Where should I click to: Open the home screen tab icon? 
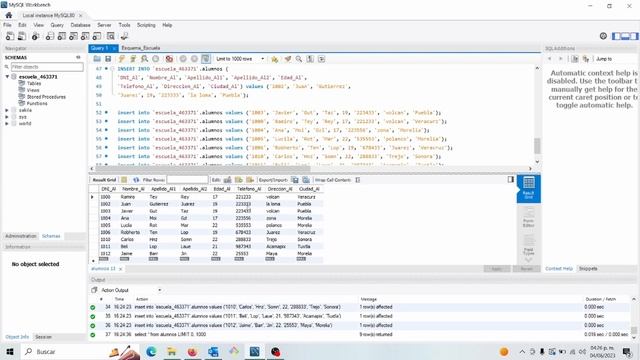pos(9,15)
